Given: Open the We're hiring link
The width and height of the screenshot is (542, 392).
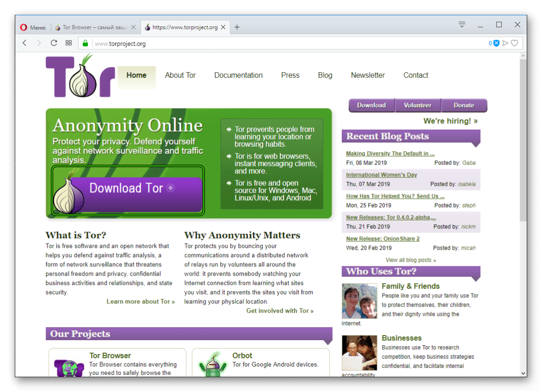Looking at the screenshot, I should (450, 121).
